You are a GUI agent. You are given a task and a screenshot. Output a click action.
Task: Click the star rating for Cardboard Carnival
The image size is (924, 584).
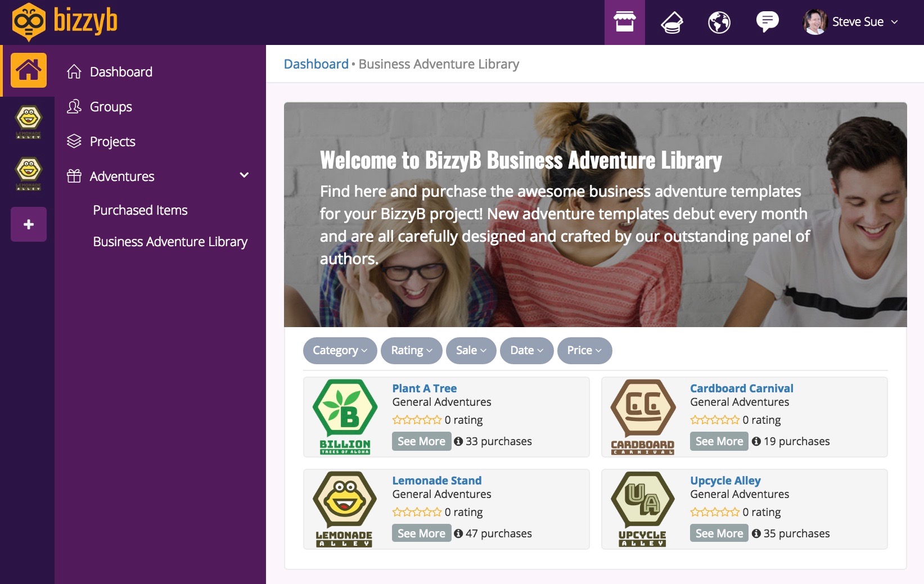(715, 420)
